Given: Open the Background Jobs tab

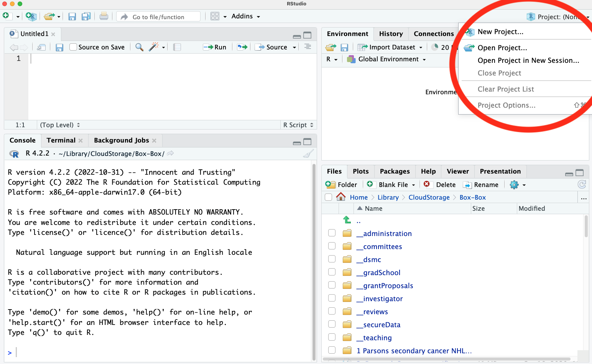Looking at the screenshot, I should click(x=122, y=140).
